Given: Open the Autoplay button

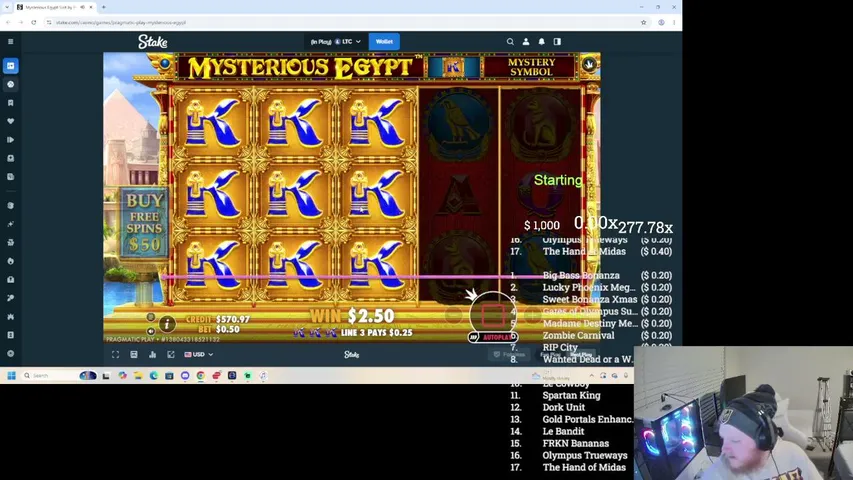Looking at the screenshot, I should click(493, 337).
